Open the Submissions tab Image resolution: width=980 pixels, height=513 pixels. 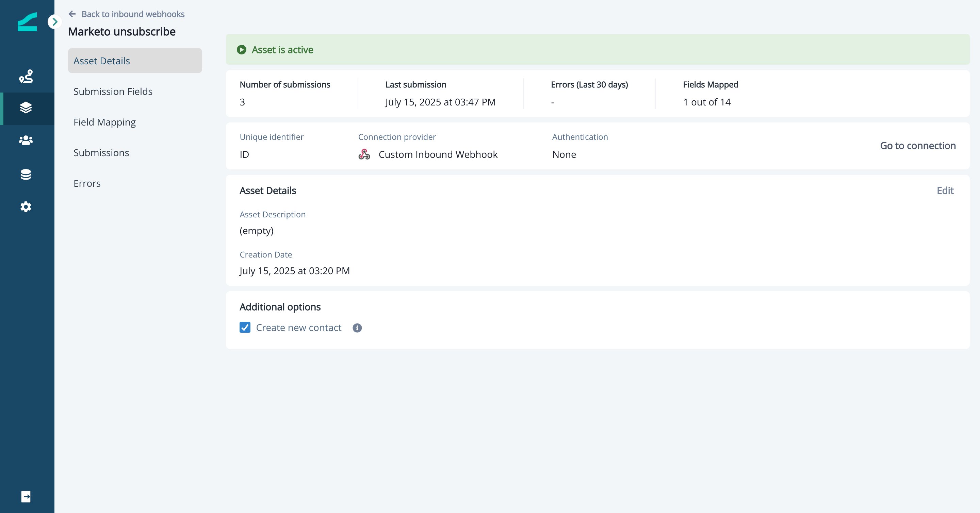[x=101, y=152]
